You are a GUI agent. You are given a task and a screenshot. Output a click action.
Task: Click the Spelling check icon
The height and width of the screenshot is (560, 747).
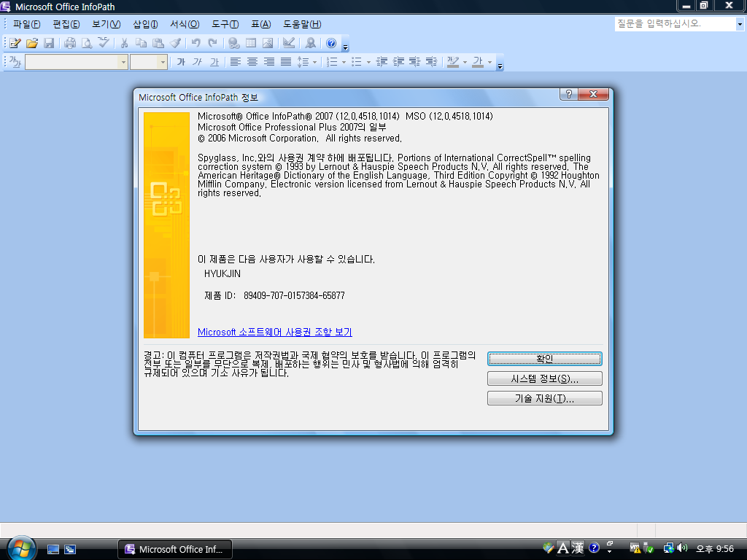tap(104, 43)
